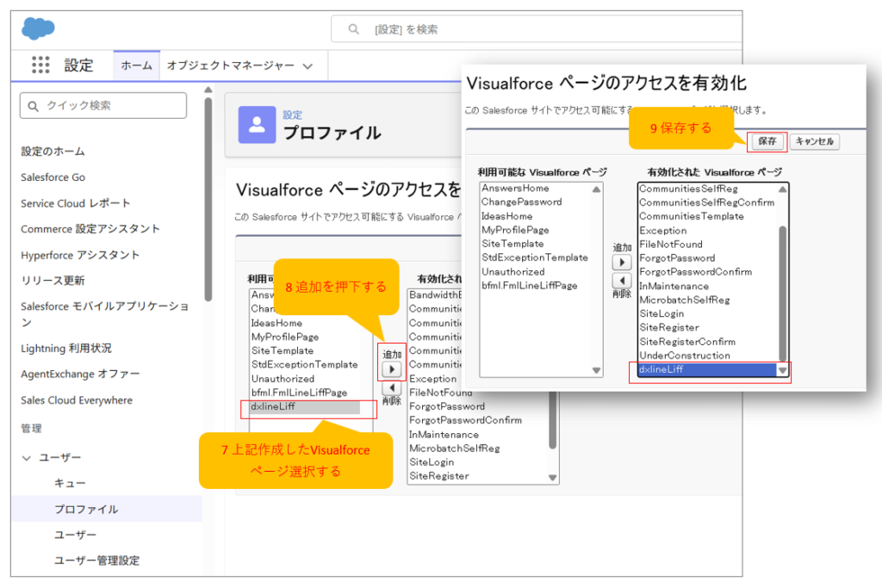This screenshot has height=588, width=882.
Task: Select dxlineLiff in background available list
Action: 305,406
